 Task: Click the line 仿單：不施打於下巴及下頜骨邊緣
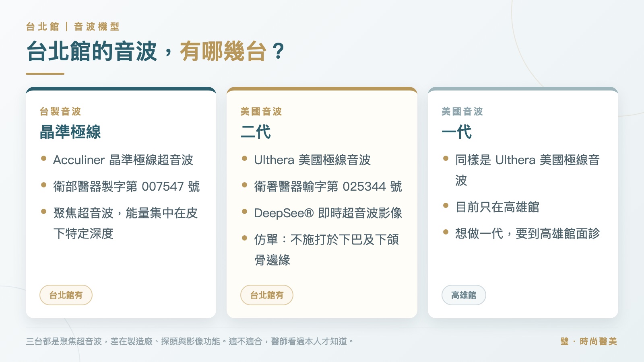(x=326, y=250)
